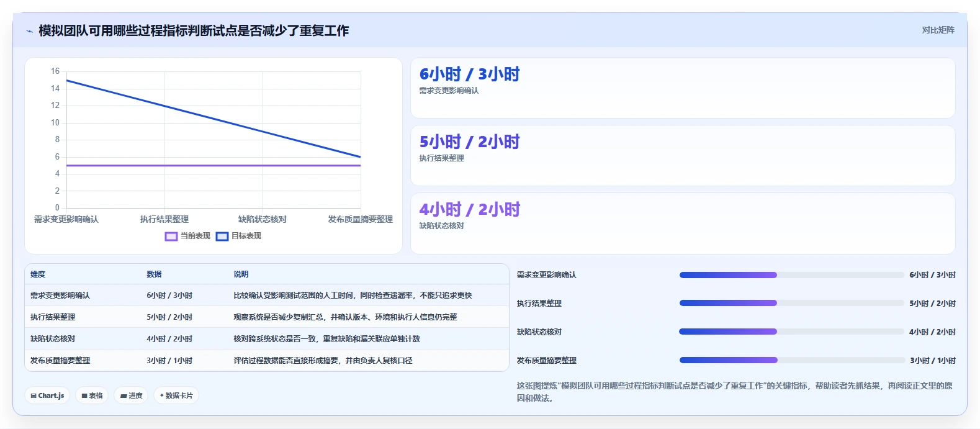Image resolution: width=980 pixels, height=429 pixels.
Task: Click the Chart.js tag chip
Action: [x=47, y=395]
